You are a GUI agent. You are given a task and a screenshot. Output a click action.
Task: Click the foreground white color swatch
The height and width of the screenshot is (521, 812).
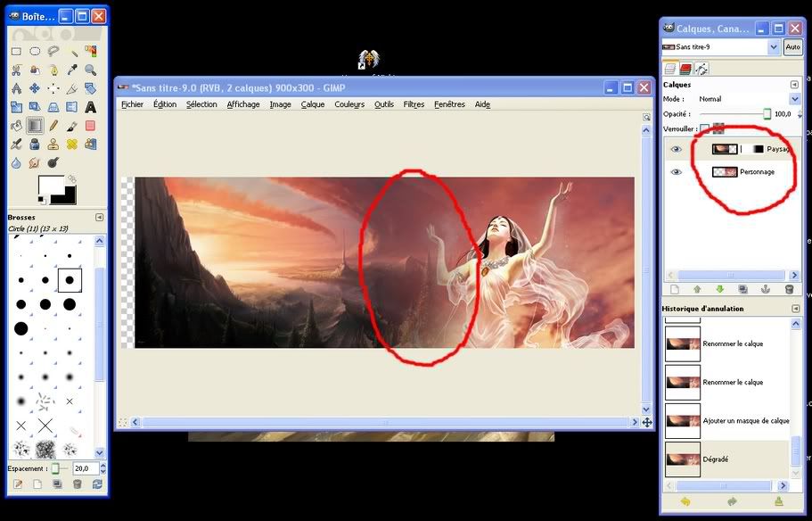[x=49, y=185]
